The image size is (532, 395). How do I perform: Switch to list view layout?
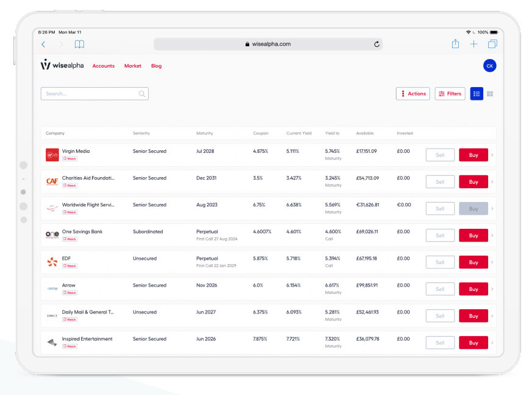coord(477,94)
